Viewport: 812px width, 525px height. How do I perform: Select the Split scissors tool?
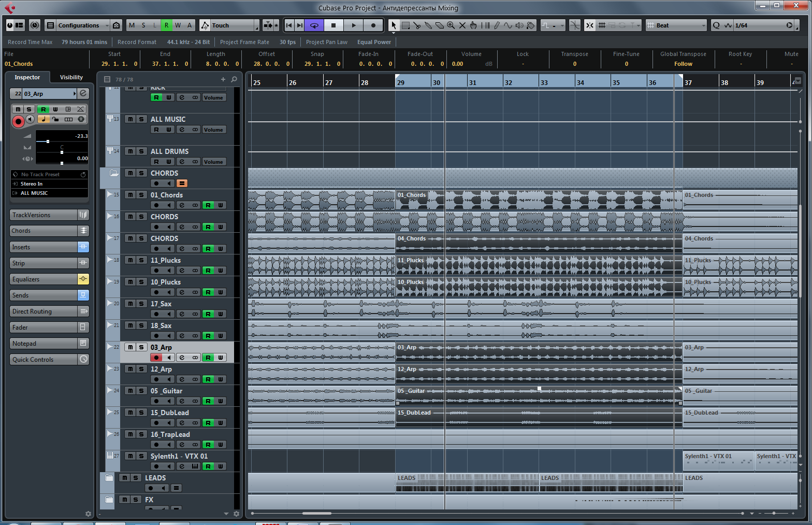(x=417, y=25)
